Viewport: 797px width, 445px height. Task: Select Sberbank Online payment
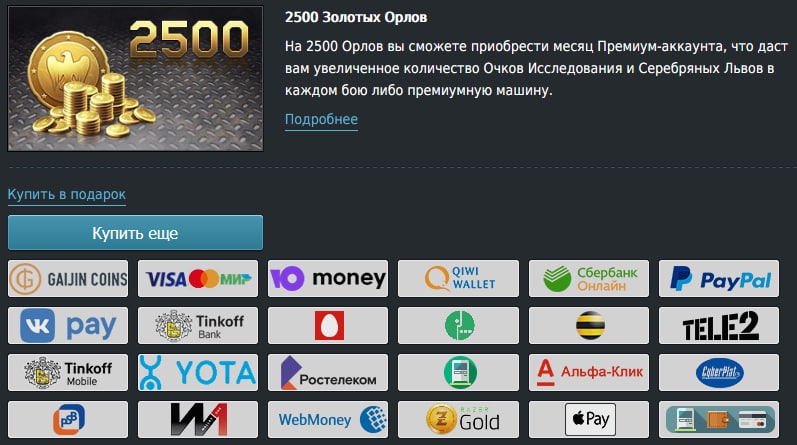(589, 279)
